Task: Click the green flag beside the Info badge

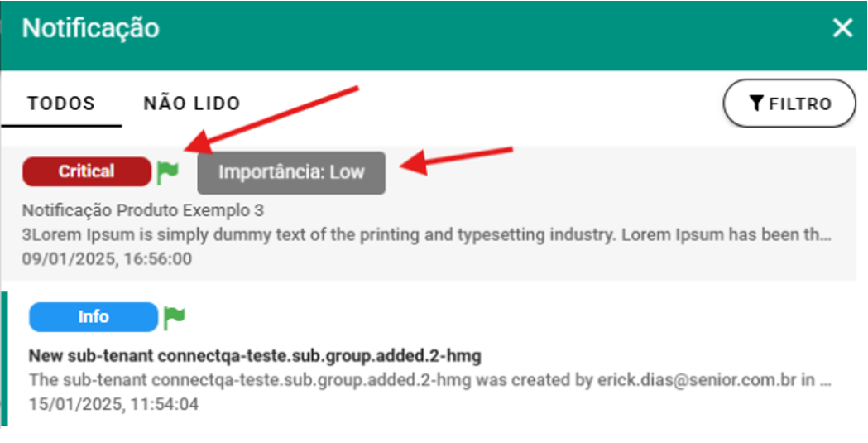Action: point(174,316)
